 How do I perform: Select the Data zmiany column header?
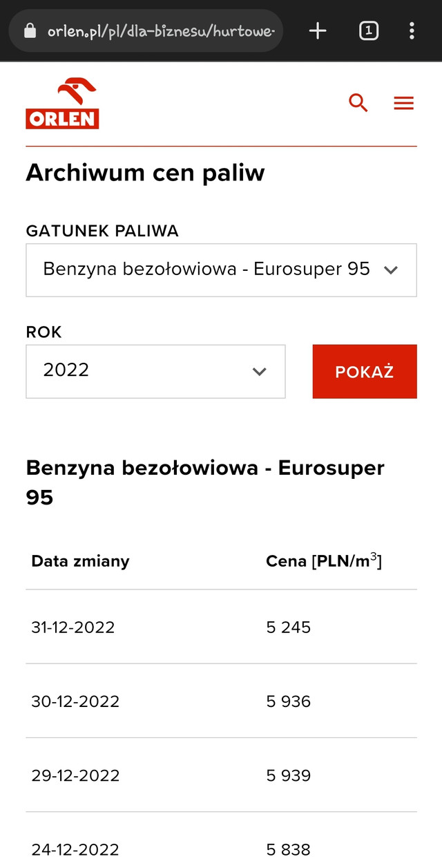coord(80,561)
